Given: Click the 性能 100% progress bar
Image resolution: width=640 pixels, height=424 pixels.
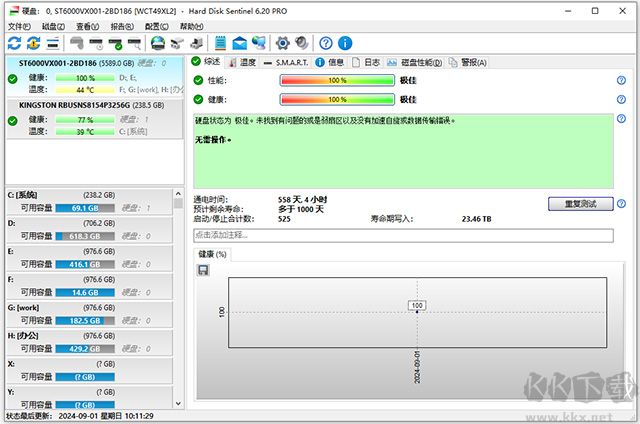Looking at the screenshot, I should (337, 80).
